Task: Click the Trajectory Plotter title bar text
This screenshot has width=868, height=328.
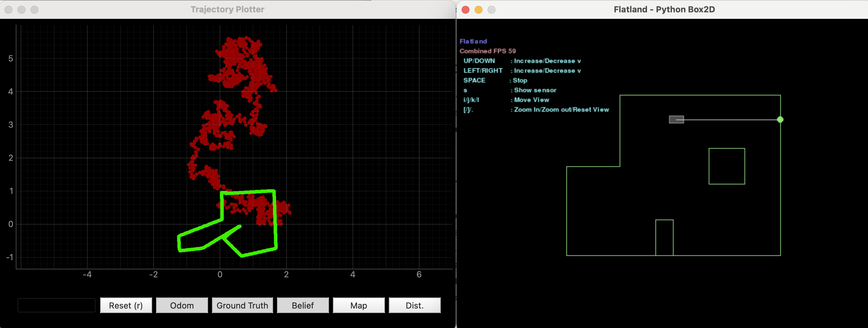Action: pyautogui.click(x=228, y=9)
